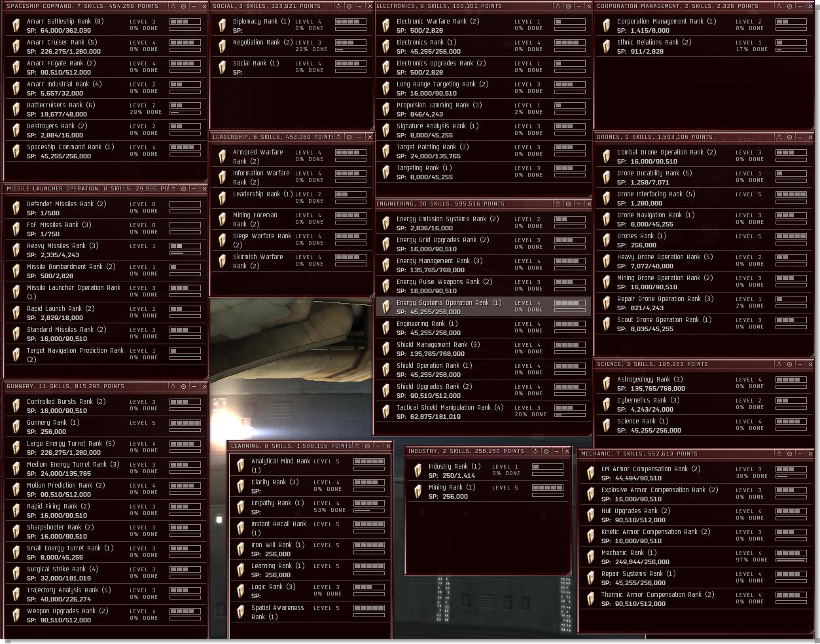Screen dimensions: 820x644
Task: Toggle pin on the Spaceship Command window
Action: pos(183,6)
